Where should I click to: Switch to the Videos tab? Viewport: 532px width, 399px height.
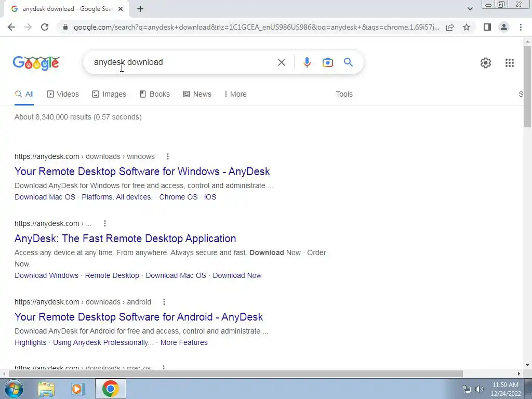point(63,95)
